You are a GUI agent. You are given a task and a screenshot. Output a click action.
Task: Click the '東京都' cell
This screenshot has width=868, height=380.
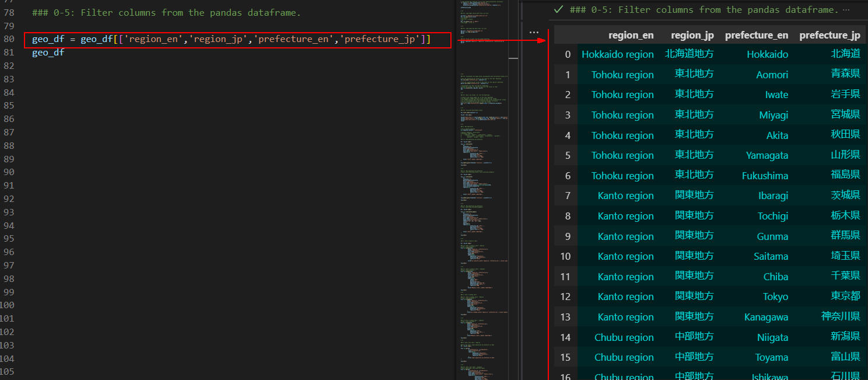click(846, 296)
